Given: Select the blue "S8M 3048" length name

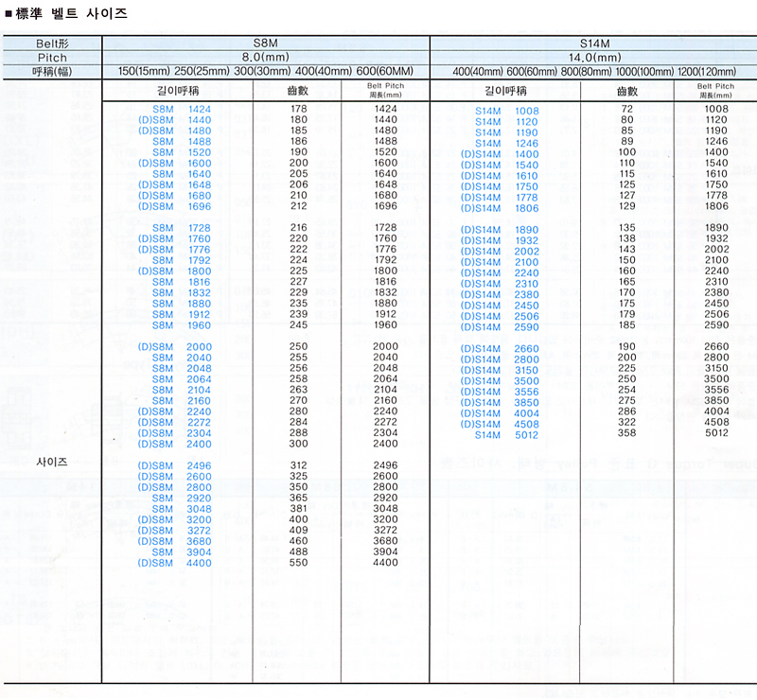Looking at the screenshot, I should coord(182,509).
